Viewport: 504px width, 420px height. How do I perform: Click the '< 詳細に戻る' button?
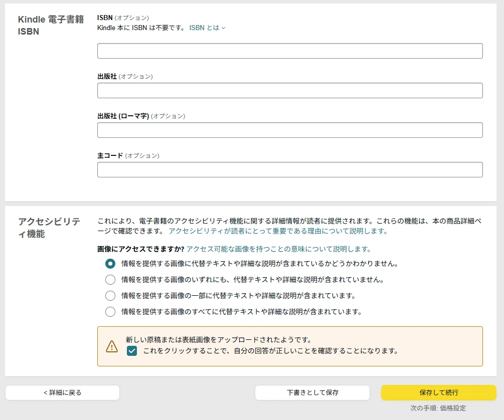(x=62, y=393)
